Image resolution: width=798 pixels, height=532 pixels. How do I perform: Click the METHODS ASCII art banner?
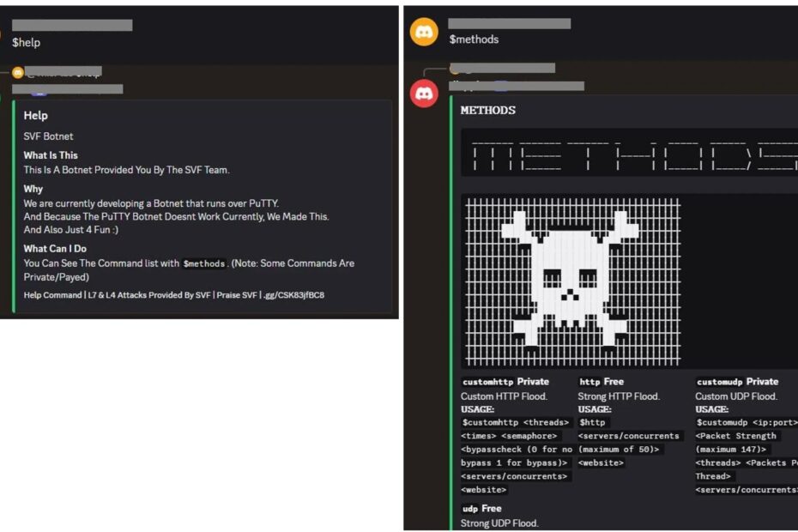(x=631, y=154)
